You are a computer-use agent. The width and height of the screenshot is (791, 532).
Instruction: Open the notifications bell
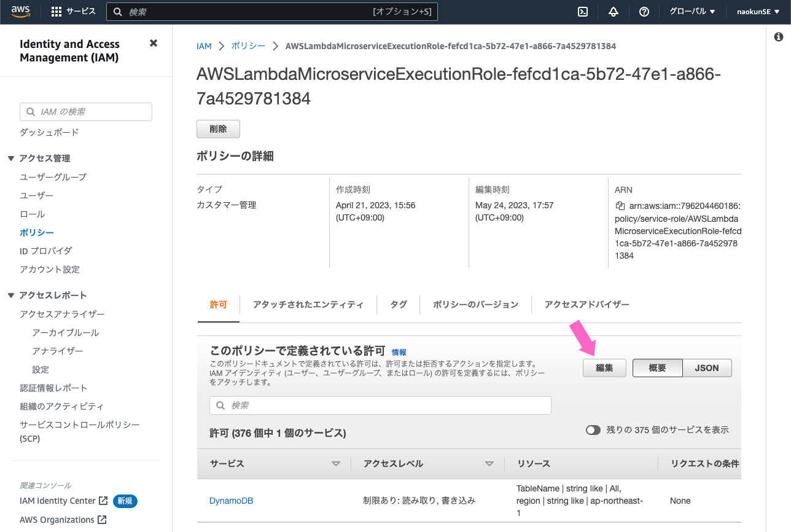[x=614, y=12]
